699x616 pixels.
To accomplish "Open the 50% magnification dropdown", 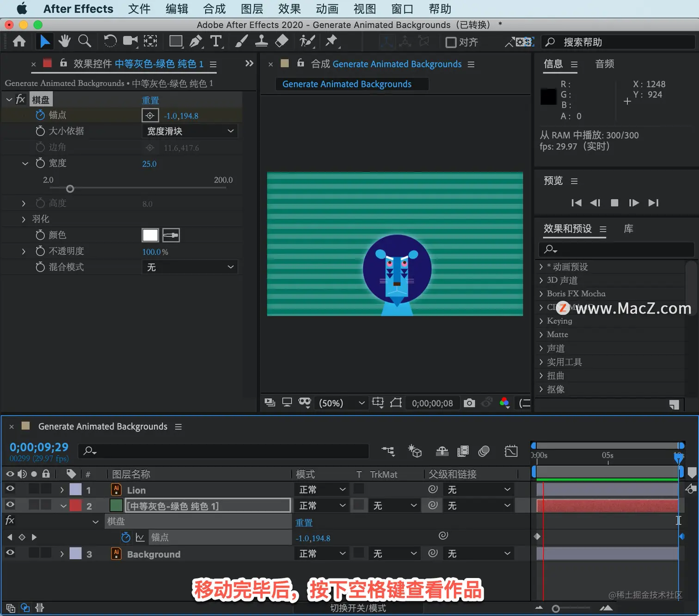I will 342,403.
